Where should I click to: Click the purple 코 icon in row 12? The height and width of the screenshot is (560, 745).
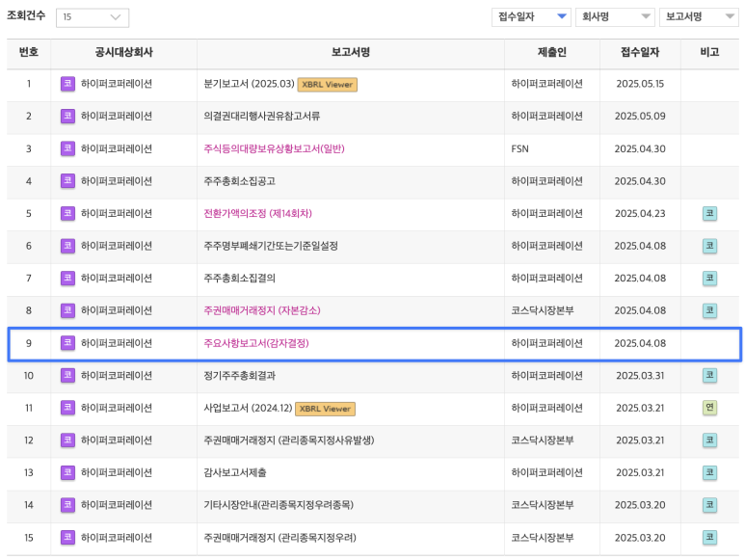tap(67, 440)
